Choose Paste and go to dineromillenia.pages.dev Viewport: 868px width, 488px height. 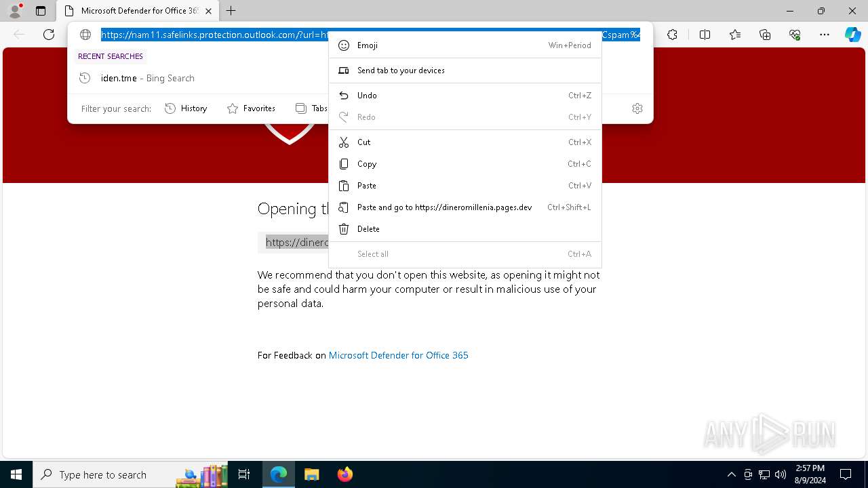point(465,207)
